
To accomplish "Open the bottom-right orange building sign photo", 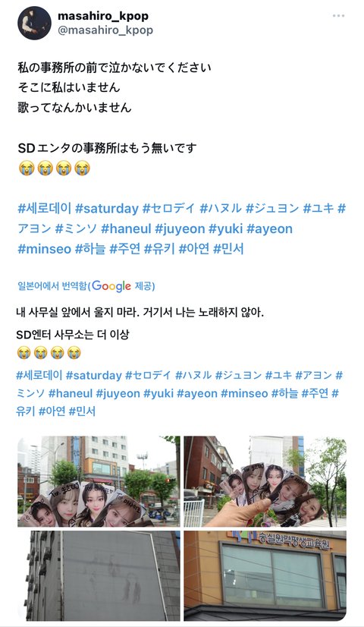I will (x=265, y=575).
